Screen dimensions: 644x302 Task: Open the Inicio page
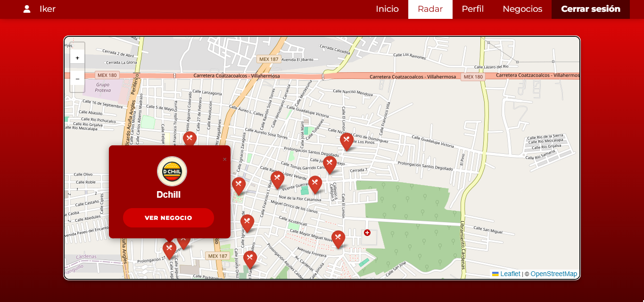[387, 9]
